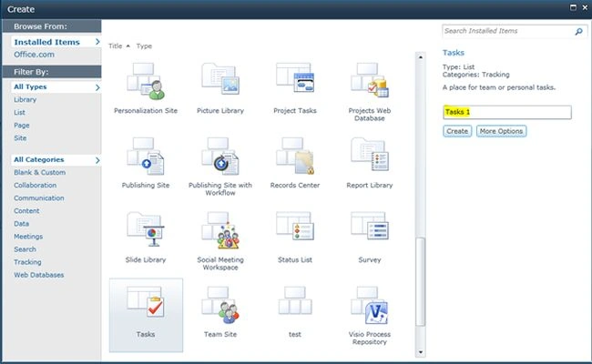
Task: Maximize the Create dialog window
Action: [573, 7]
